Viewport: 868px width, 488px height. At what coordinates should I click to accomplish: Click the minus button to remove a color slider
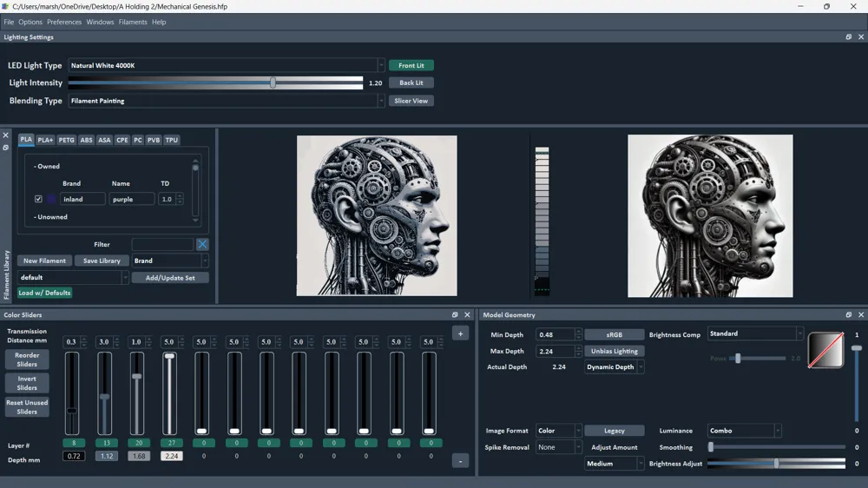460,461
